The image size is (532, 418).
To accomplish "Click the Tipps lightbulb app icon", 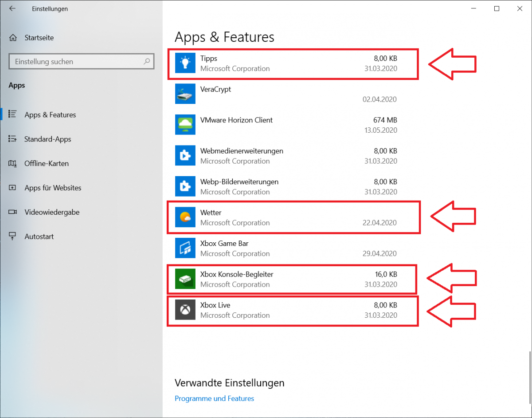I will 185,63.
